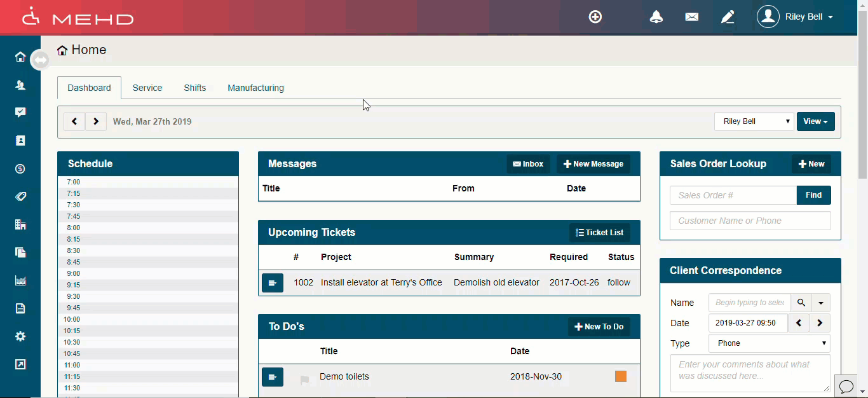The image size is (868, 398).
Task: Open the notifications bell icon
Action: [656, 17]
